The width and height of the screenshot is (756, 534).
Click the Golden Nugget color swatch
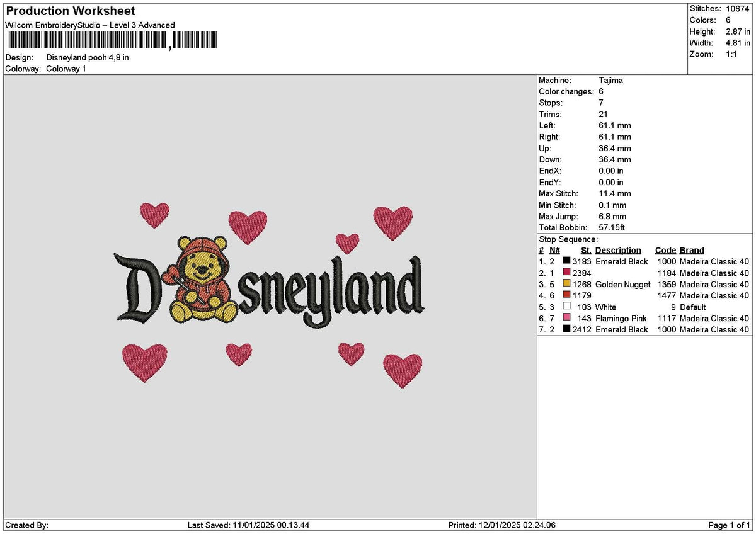[x=567, y=284]
